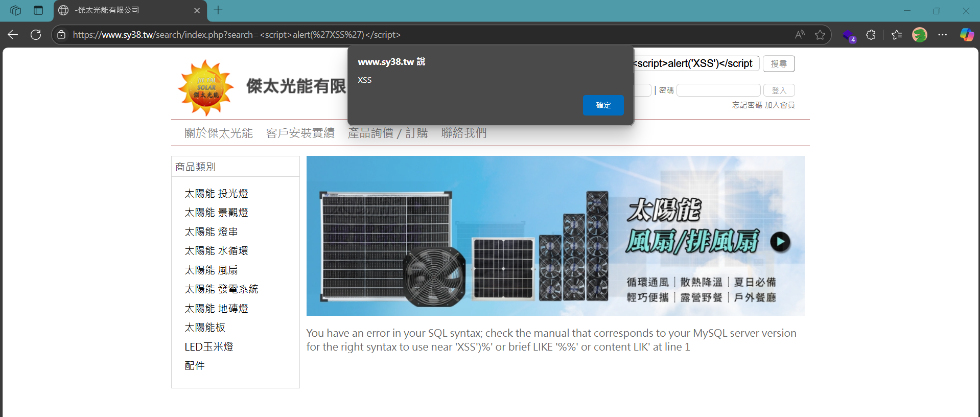View site information lock icon
The image size is (980, 417).
[61, 35]
